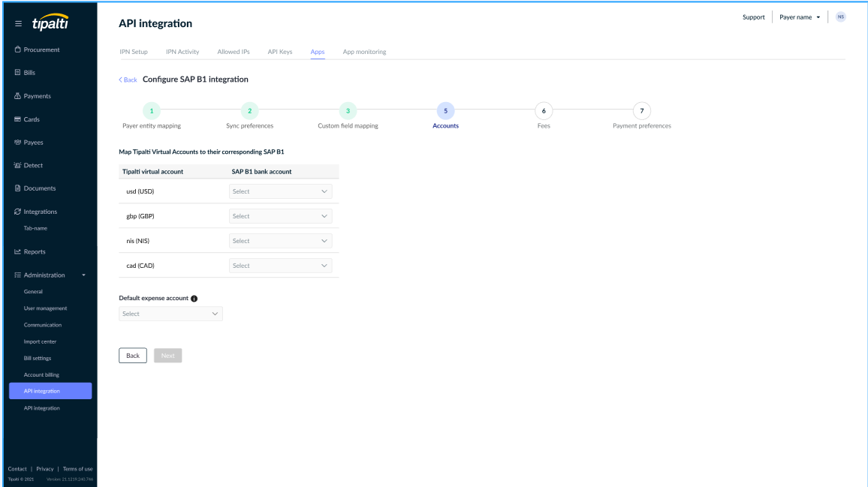Open Documents from the sidebar

(x=39, y=188)
